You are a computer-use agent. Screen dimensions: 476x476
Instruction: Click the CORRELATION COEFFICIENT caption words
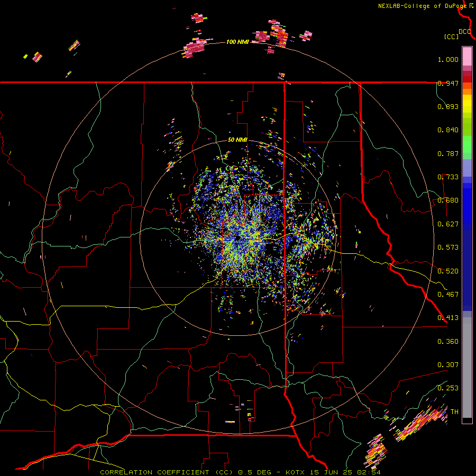(x=155, y=472)
